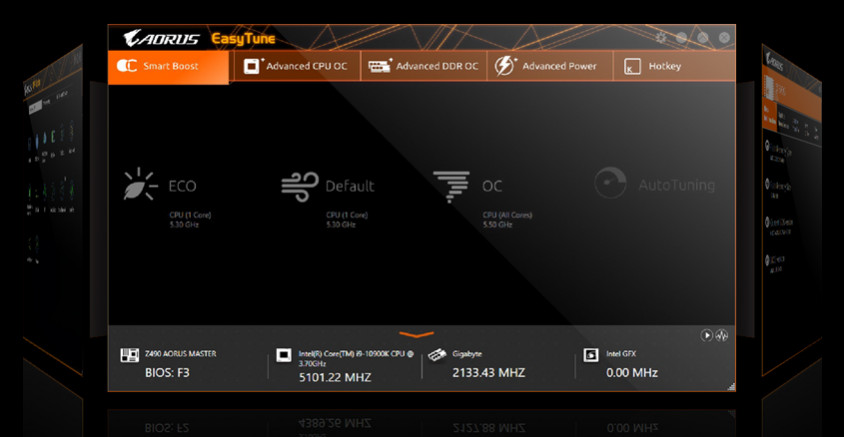This screenshot has width=844, height=437.
Task: Open the hardware monitor waveform icon
Action: [x=721, y=335]
